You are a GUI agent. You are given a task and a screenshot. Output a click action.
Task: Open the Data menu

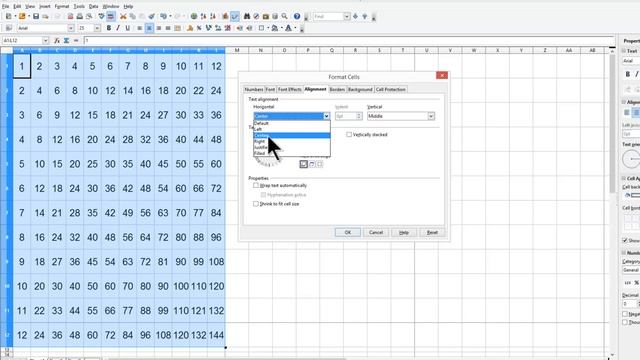click(93, 7)
